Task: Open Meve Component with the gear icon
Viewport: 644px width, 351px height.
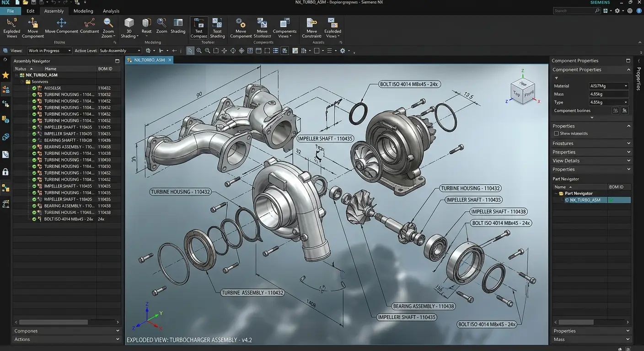Action: coord(241,28)
